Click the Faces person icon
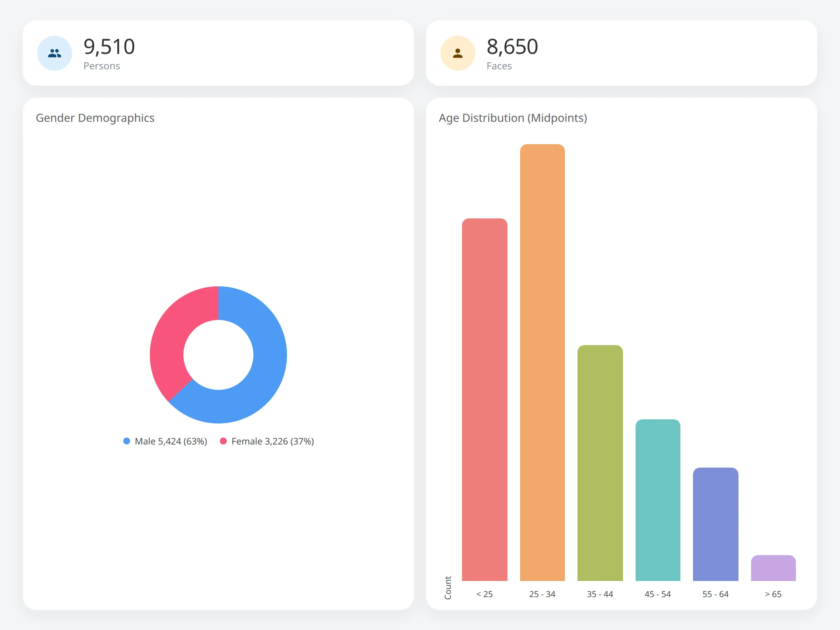Image resolution: width=840 pixels, height=630 pixels. click(457, 53)
